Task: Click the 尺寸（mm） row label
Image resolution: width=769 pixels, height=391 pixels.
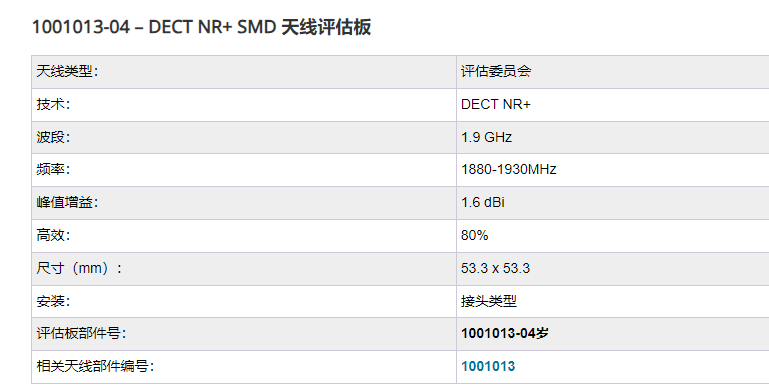Action: (x=79, y=268)
